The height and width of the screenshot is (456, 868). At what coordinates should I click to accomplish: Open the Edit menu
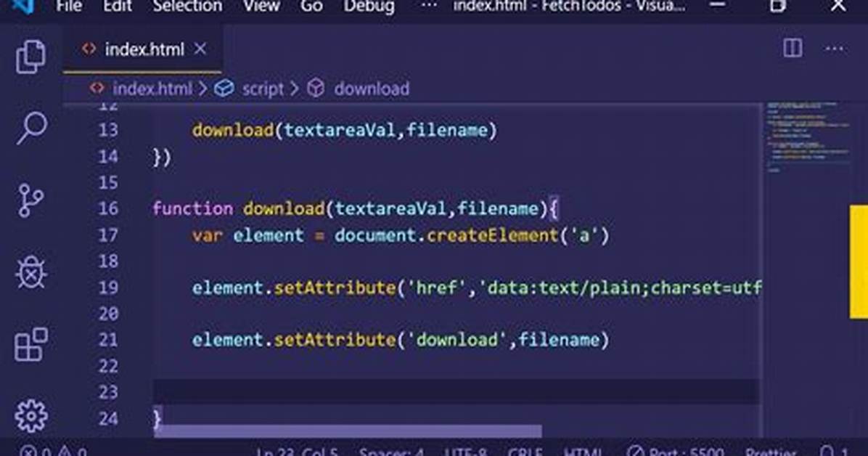click(118, 6)
